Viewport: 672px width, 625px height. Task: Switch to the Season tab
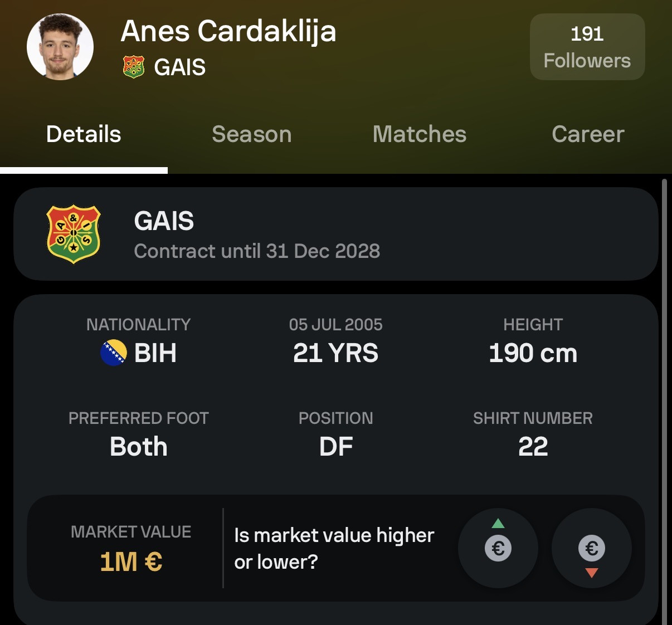[x=252, y=134]
